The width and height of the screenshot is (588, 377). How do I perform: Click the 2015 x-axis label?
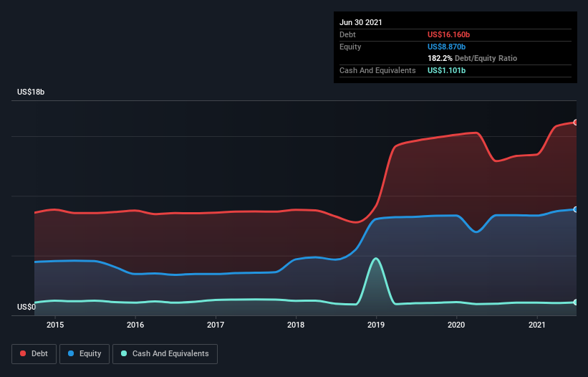[55, 325]
